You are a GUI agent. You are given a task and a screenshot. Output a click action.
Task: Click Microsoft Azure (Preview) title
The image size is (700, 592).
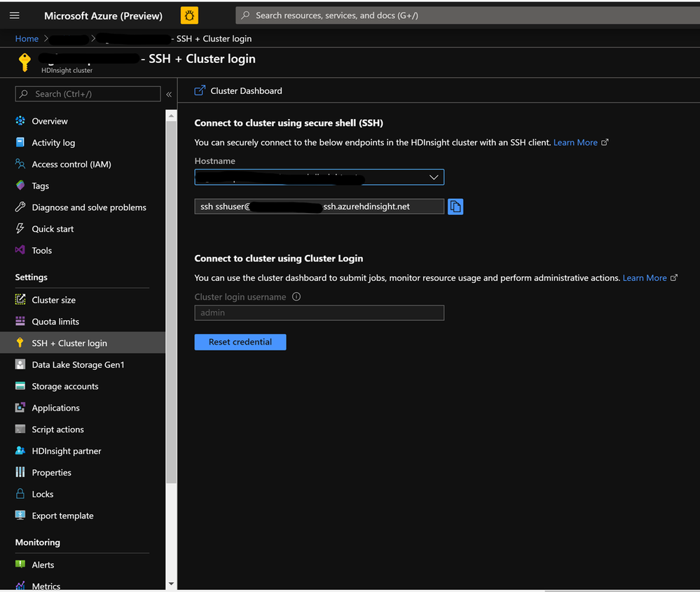103,15
